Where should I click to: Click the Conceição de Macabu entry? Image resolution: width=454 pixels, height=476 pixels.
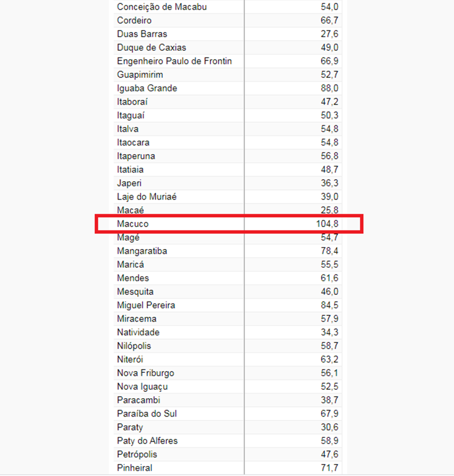click(x=162, y=7)
